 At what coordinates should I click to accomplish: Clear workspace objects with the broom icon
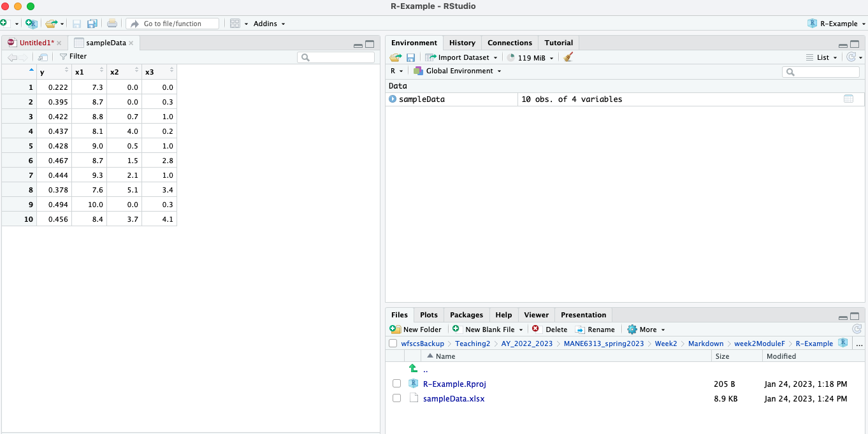568,57
